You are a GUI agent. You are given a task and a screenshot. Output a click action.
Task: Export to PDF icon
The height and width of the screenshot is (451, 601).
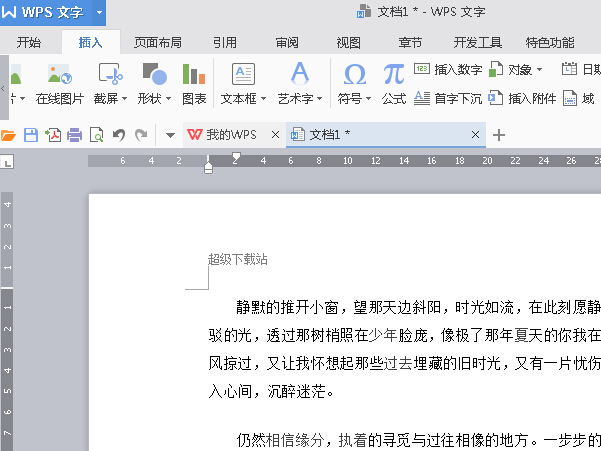click(x=53, y=135)
